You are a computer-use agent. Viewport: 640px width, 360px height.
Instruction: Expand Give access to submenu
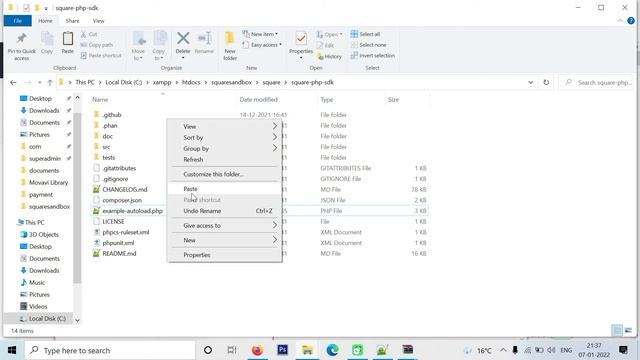275,225
